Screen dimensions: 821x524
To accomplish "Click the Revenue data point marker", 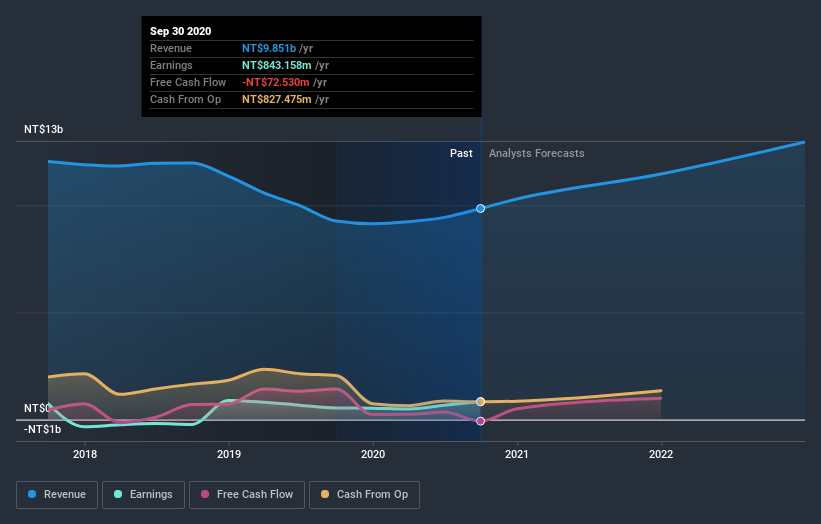I will (480, 208).
